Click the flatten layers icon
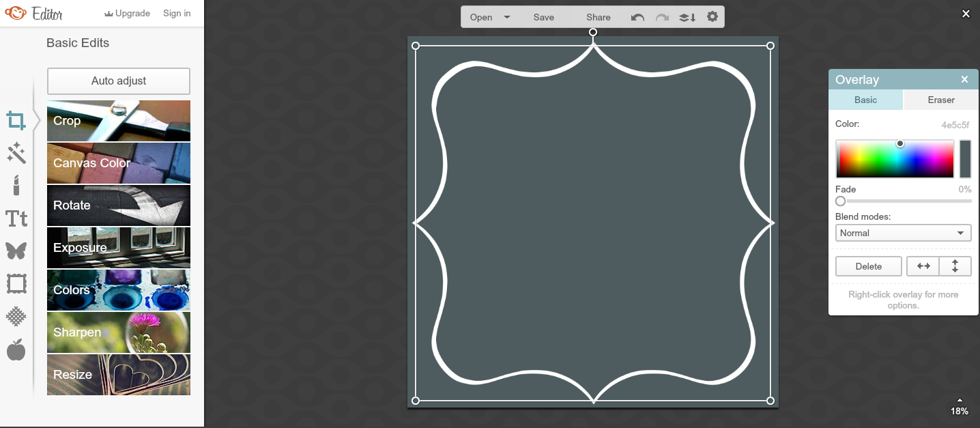This screenshot has height=428, width=980. (x=687, y=17)
